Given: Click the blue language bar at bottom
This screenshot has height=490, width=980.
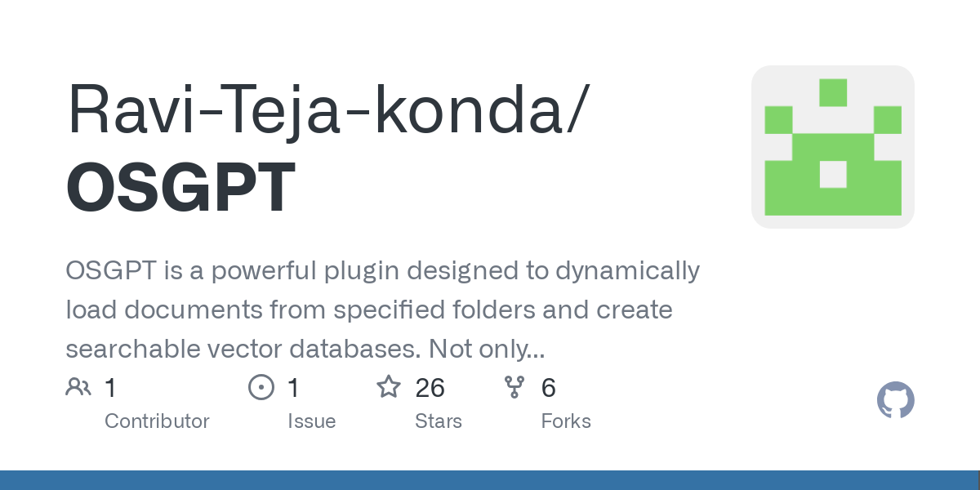Looking at the screenshot, I should 490,480.
